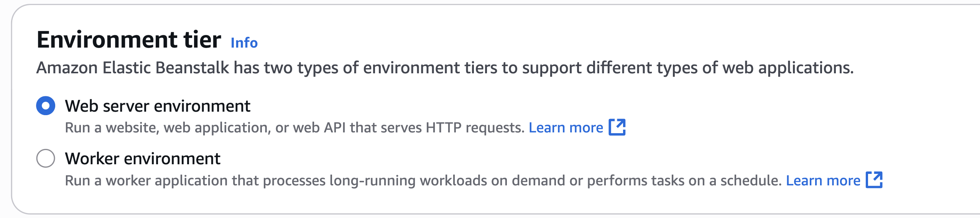
Task: Choose the 'Web server environment' option label
Action: coord(158,106)
